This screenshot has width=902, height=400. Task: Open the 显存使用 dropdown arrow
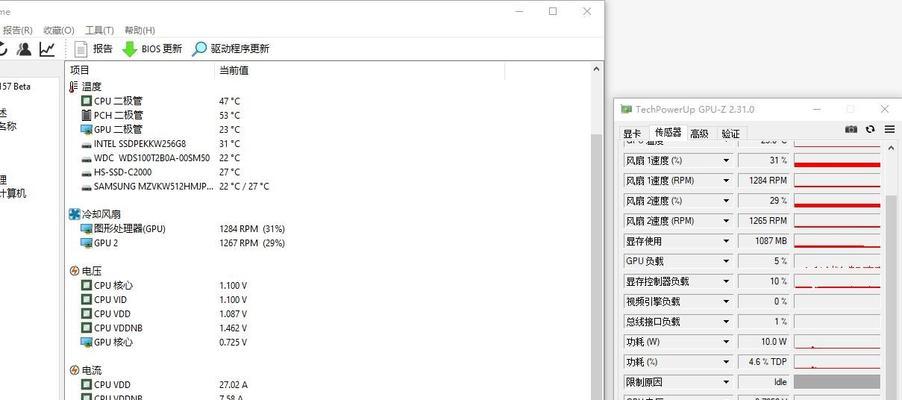(726, 241)
